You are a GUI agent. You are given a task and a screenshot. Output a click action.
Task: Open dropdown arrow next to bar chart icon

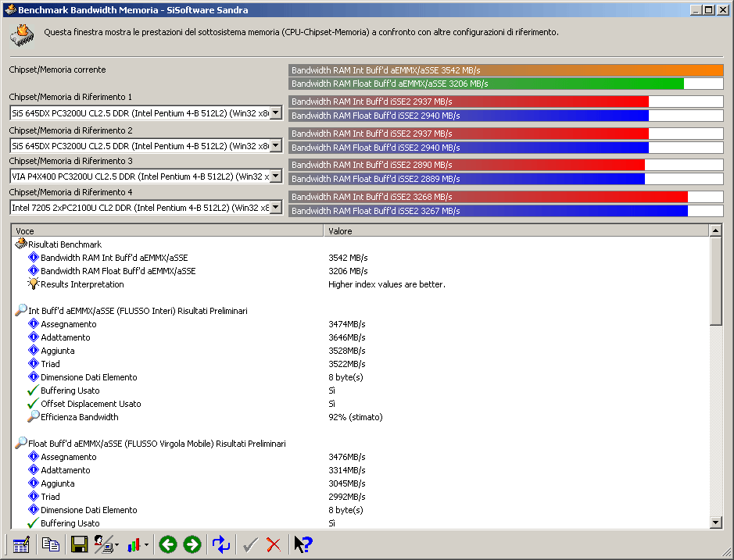(146, 545)
